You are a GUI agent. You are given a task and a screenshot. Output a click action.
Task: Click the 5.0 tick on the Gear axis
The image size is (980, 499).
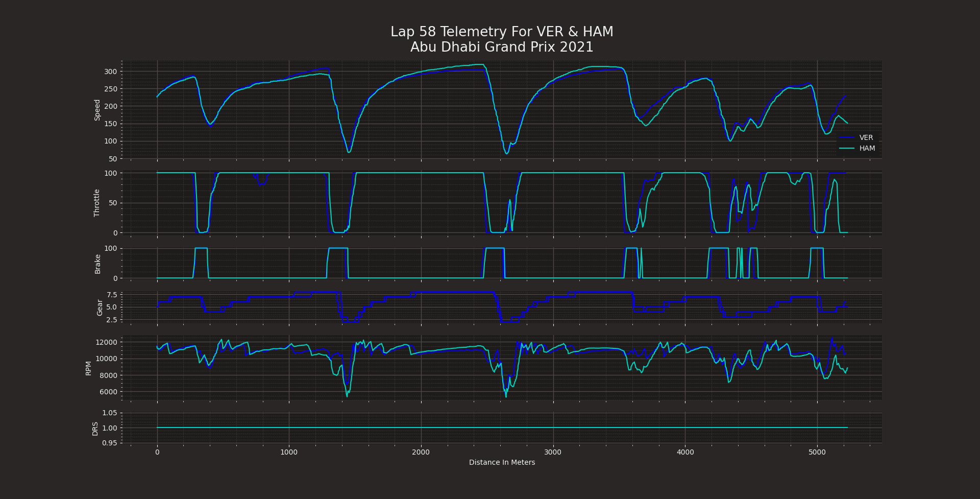click(x=112, y=307)
